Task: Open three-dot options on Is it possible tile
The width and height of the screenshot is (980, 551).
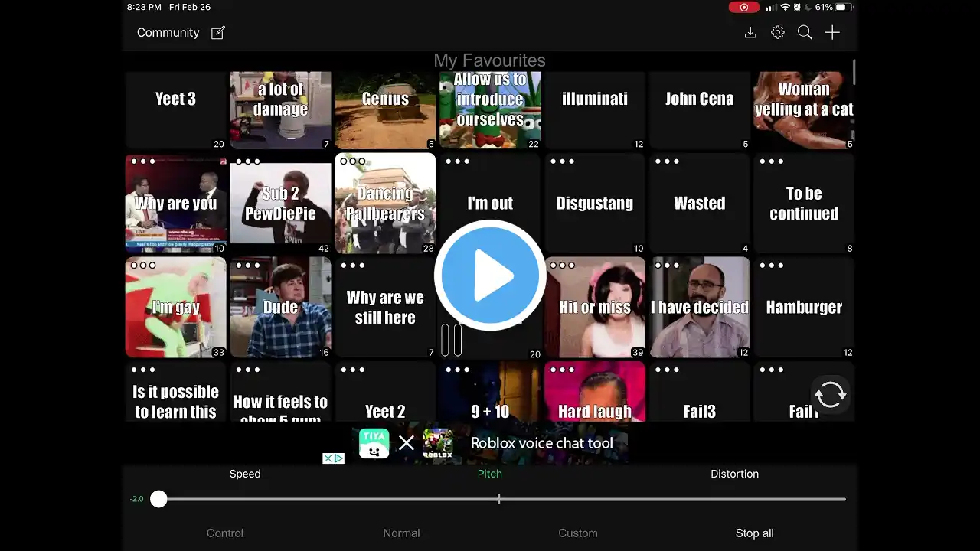Action: click(x=143, y=370)
